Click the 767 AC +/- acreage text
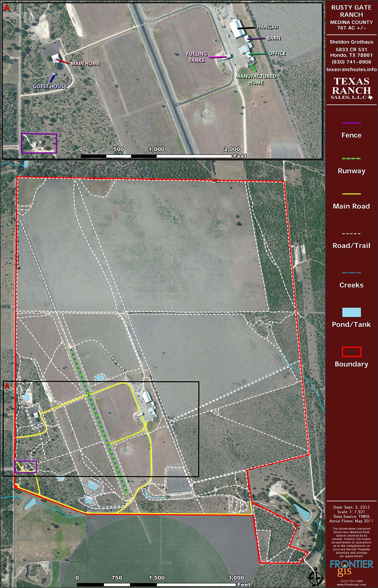This screenshot has width=378, height=588. coord(352,28)
